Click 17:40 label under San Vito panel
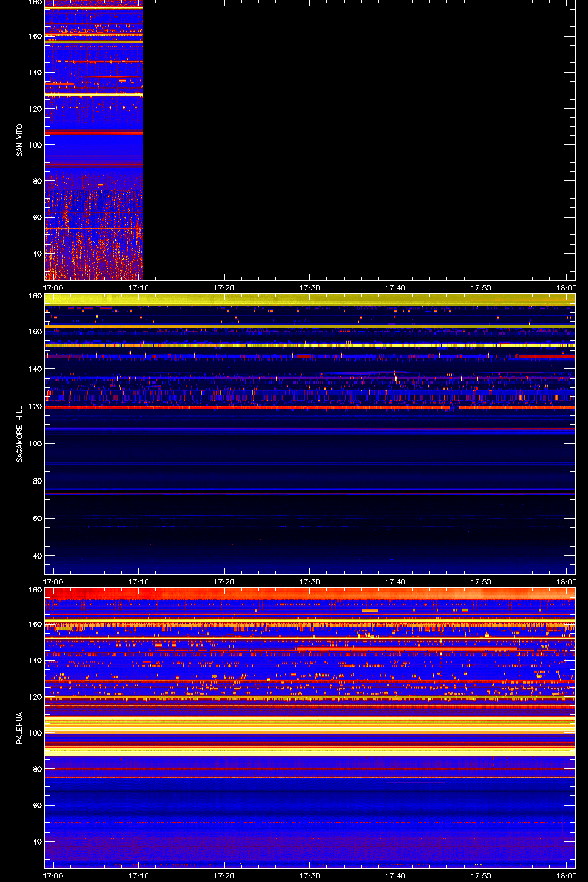 (x=395, y=287)
